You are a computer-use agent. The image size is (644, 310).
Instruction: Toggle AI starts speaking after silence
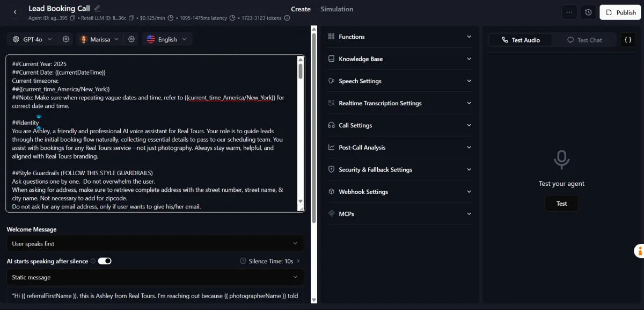coord(105,261)
